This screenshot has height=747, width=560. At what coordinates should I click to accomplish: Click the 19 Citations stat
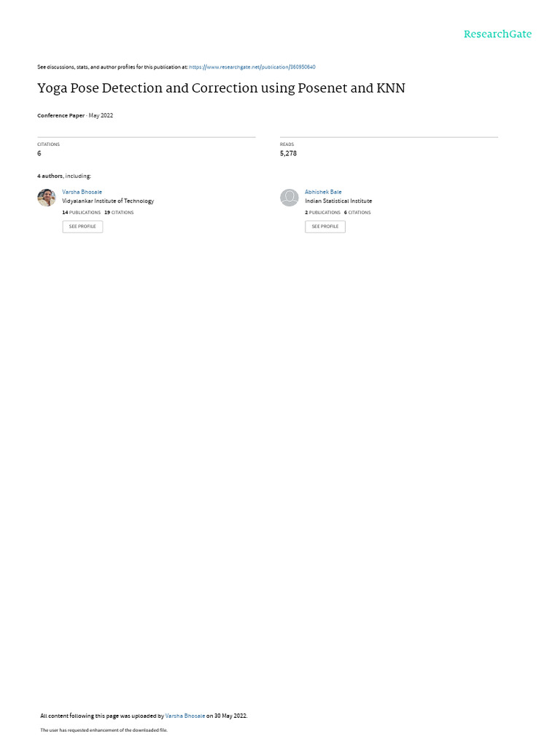point(119,212)
